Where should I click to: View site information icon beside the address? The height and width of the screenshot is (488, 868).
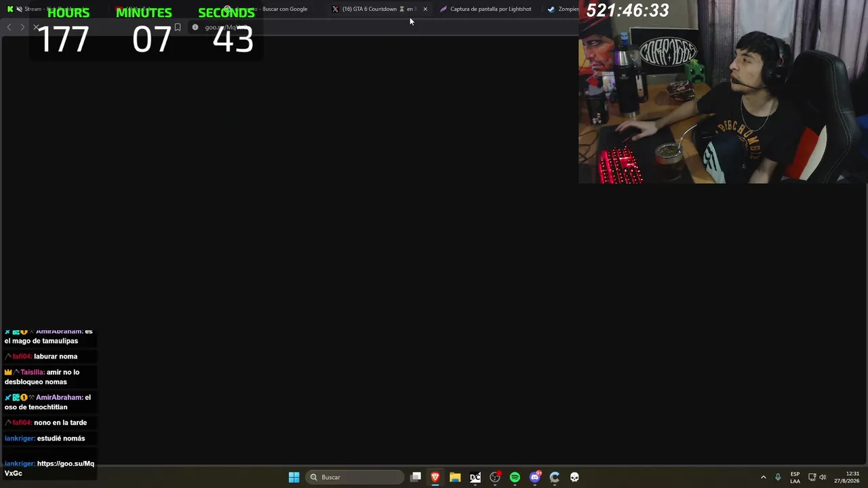click(195, 27)
